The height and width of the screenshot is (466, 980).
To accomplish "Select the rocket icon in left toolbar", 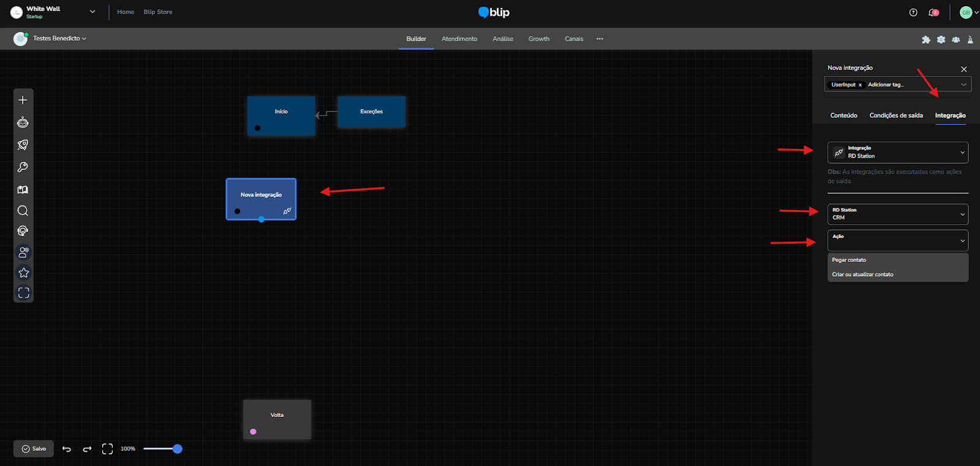I will 23,145.
